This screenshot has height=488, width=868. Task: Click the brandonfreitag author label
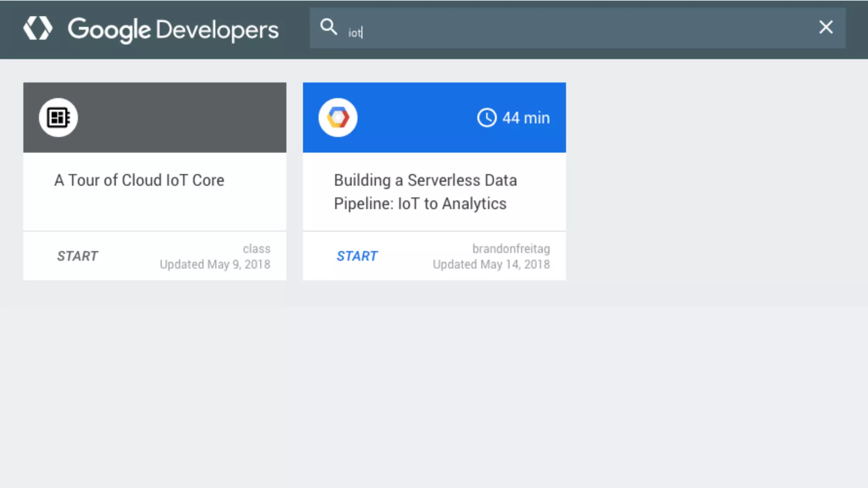click(x=511, y=249)
